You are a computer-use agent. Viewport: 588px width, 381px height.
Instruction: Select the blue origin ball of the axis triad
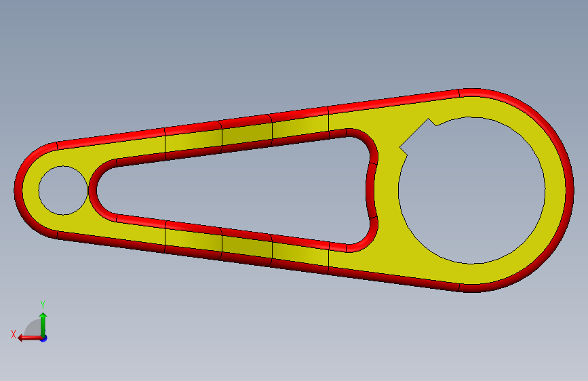(x=44, y=338)
